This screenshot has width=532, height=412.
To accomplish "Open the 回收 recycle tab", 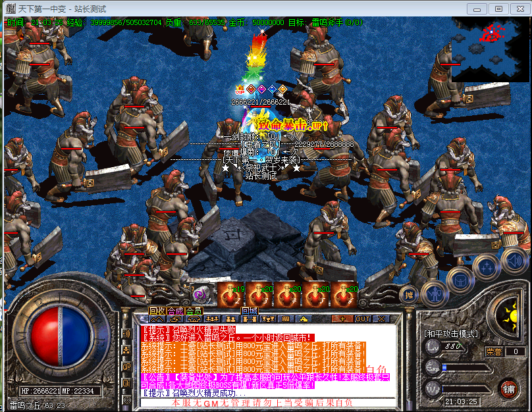I will click(x=157, y=311).
